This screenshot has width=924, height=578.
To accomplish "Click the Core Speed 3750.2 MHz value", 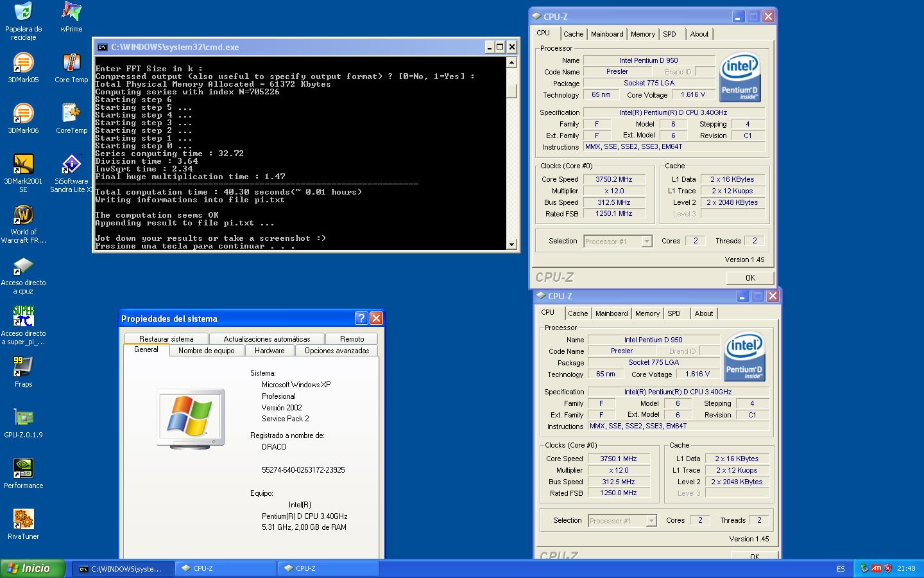I will point(614,179).
